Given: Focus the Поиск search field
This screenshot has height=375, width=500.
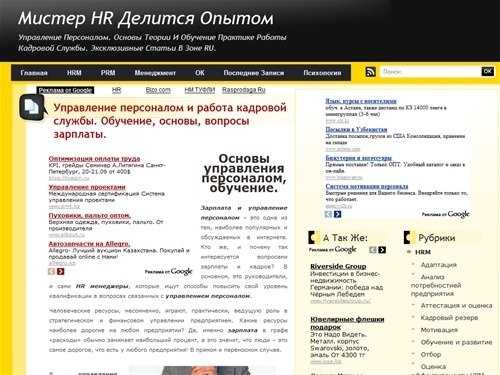Looking at the screenshot, I should pos(430,72).
